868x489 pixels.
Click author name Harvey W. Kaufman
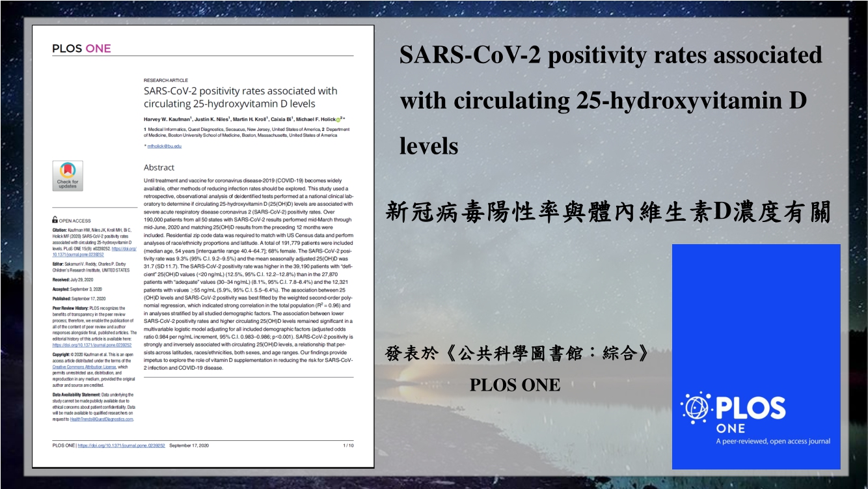click(167, 120)
